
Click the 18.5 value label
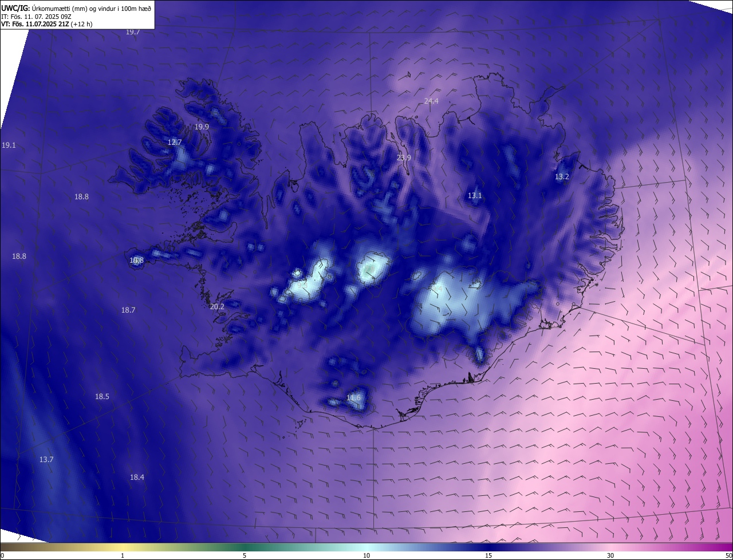tap(102, 397)
